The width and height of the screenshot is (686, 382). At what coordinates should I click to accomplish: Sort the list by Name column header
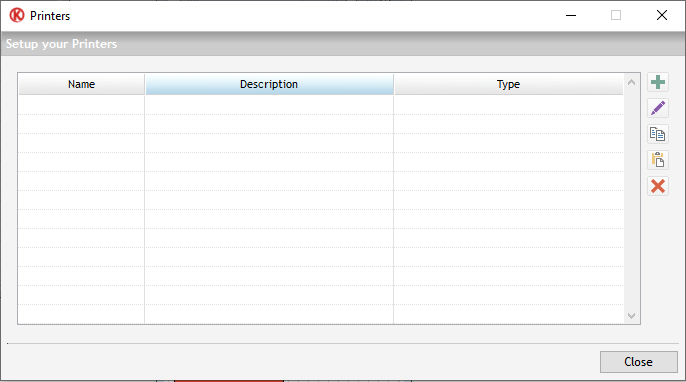pos(81,84)
